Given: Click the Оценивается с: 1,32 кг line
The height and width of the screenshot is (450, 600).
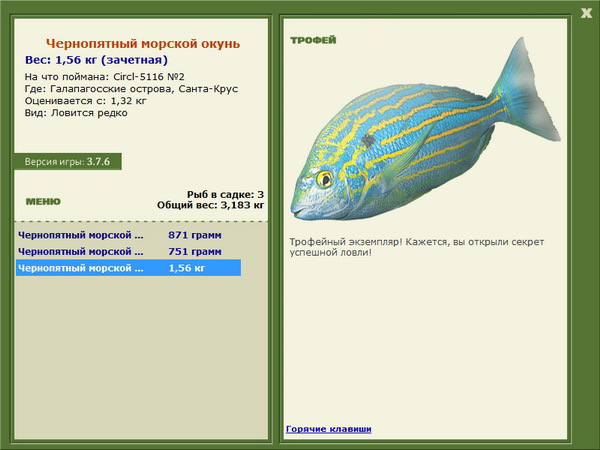Looking at the screenshot, I should pyautogui.click(x=86, y=101).
